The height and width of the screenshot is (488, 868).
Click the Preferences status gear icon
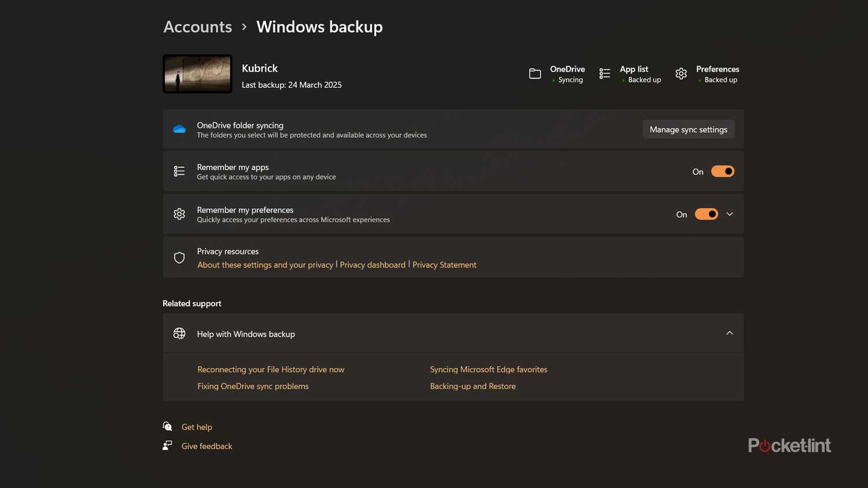tap(681, 74)
